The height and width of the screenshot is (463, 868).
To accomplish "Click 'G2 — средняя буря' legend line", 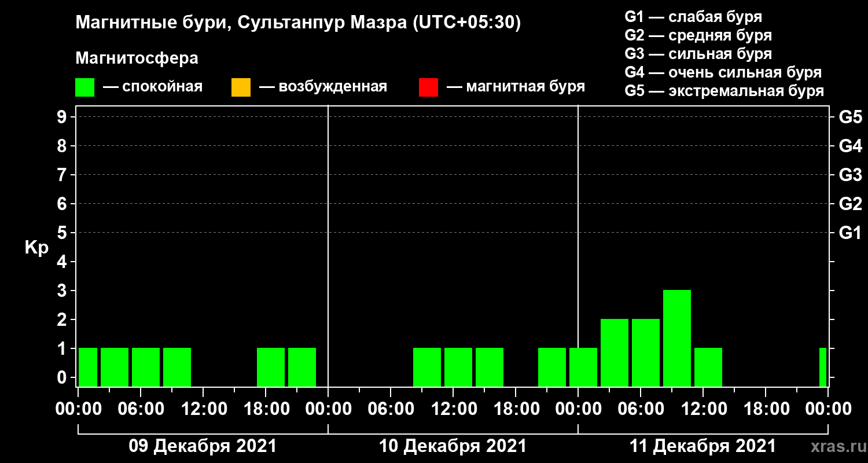I will pyautogui.click(x=698, y=35).
